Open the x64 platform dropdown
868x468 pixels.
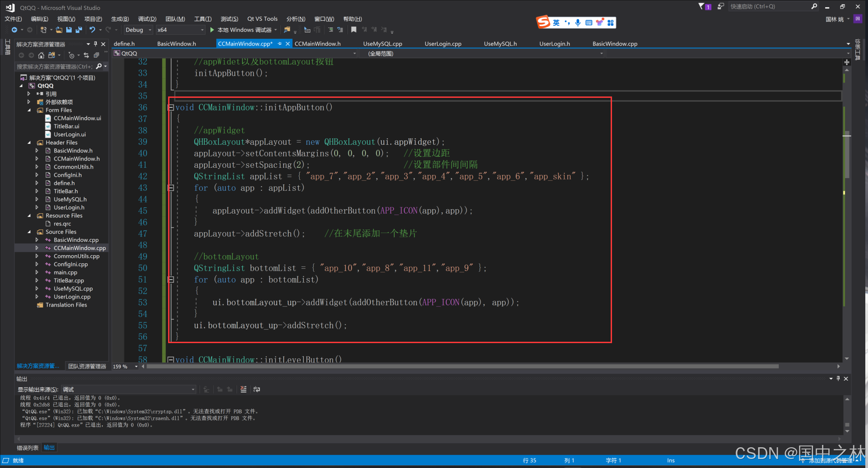180,30
